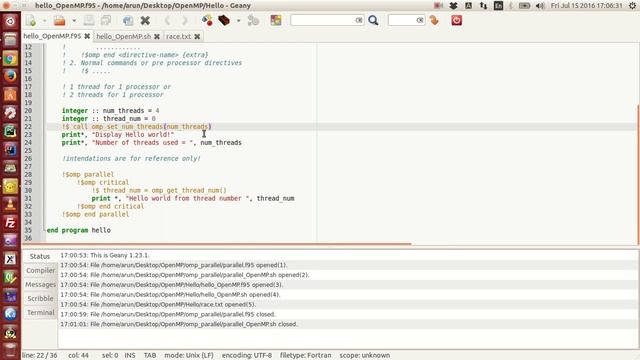Click 'encoding: UTF-8' in status bar

click(247, 355)
